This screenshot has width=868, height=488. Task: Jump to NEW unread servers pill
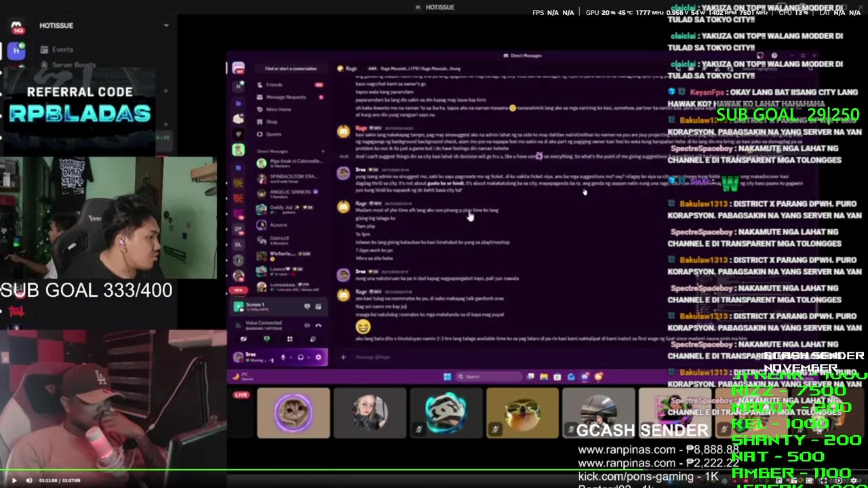click(x=238, y=290)
